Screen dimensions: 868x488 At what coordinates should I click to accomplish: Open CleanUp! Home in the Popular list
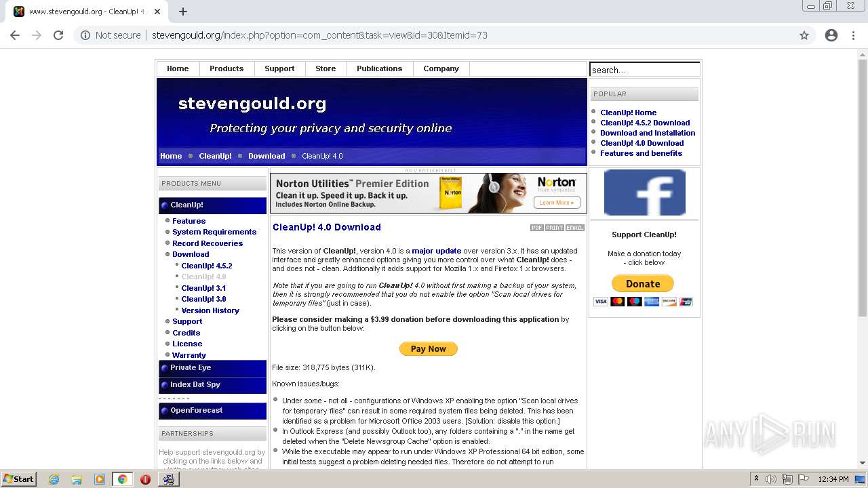pos(628,113)
